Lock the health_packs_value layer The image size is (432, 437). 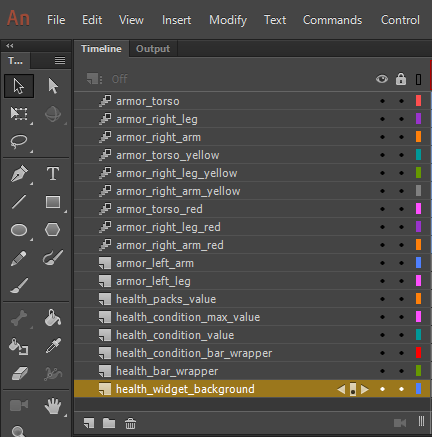pos(401,299)
